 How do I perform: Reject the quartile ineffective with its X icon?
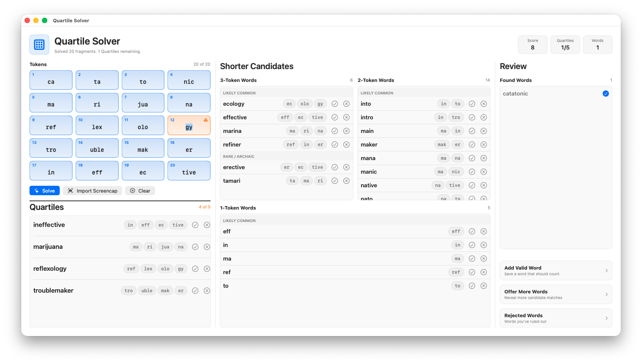[207, 225]
